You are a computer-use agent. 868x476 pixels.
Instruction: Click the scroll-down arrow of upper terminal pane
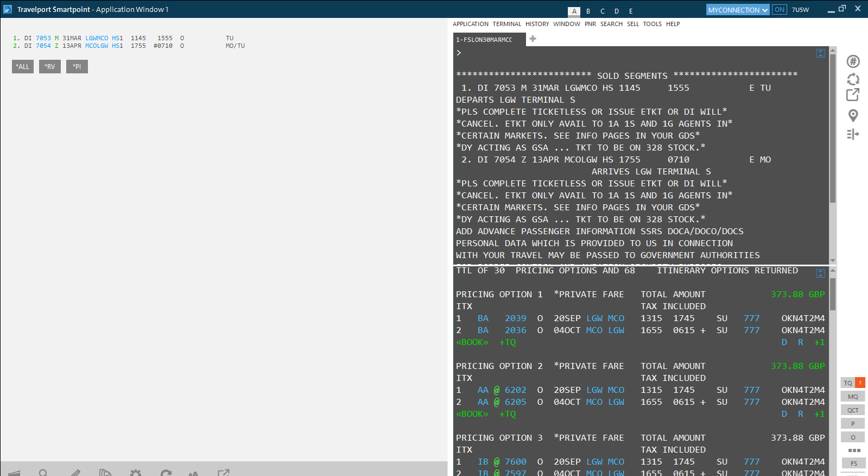tap(833, 260)
